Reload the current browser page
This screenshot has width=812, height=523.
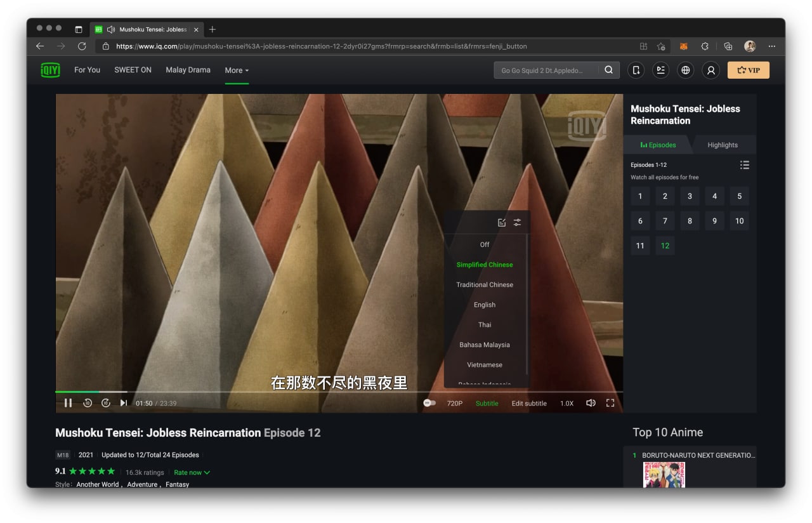coord(82,46)
